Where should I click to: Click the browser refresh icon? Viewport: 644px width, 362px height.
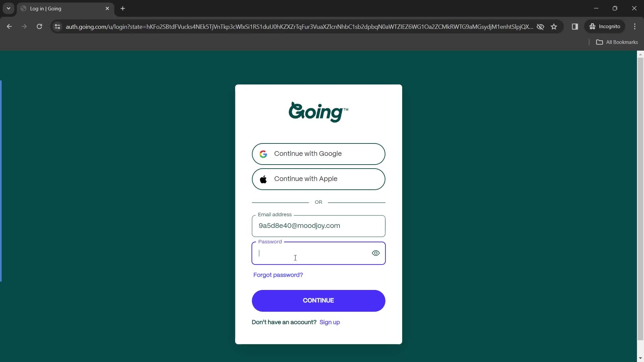coord(39,26)
